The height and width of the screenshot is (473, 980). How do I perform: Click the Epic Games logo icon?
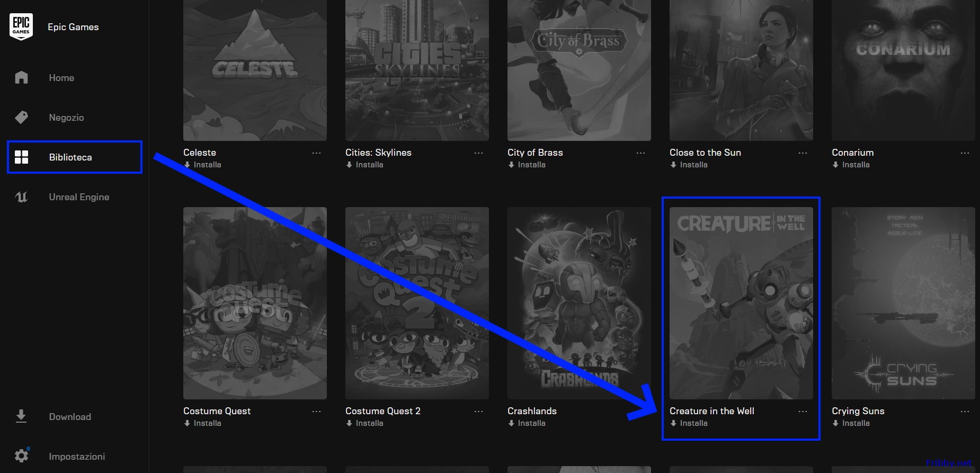click(x=21, y=26)
